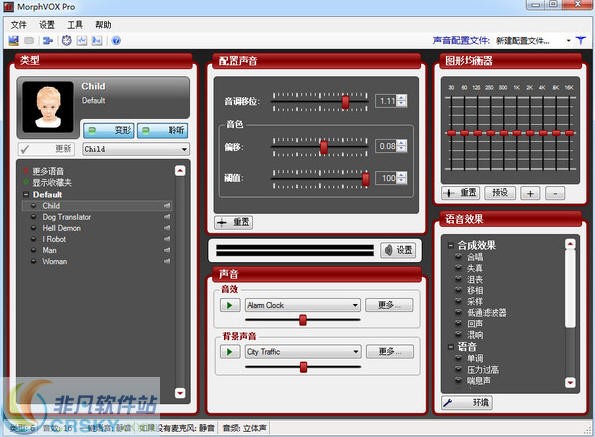Image resolution: width=595 pixels, height=437 pixels.
Task: Open the 声音配置文件 dropdown
Action: pos(568,41)
